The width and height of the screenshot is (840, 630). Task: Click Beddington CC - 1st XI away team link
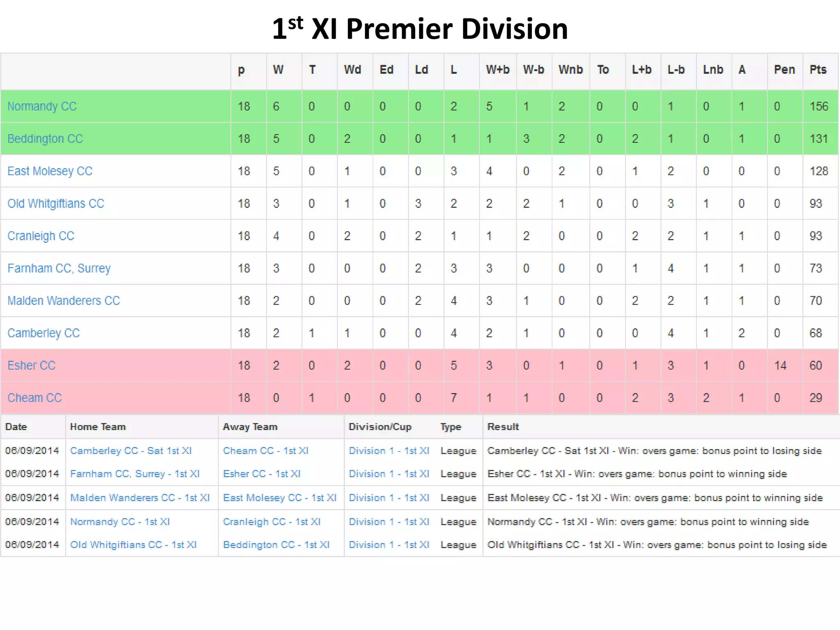[x=276, y=545]
